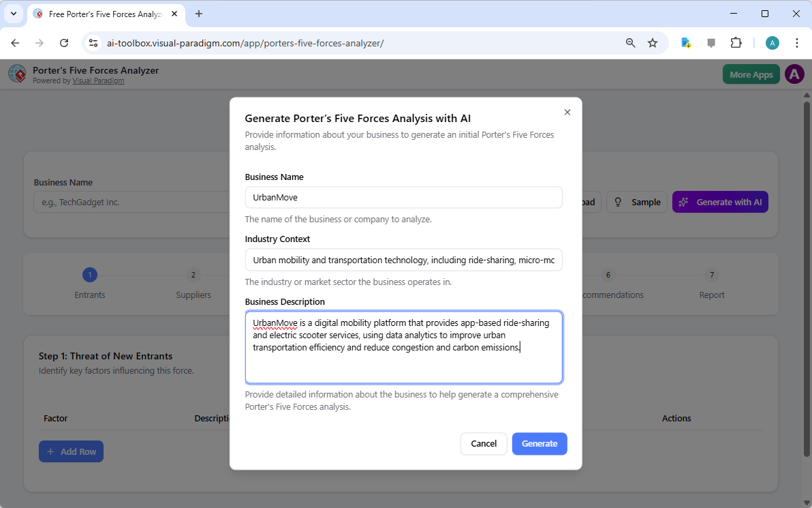
Task: Click the zoom icon in the address bar
Action: coord(630,42)
